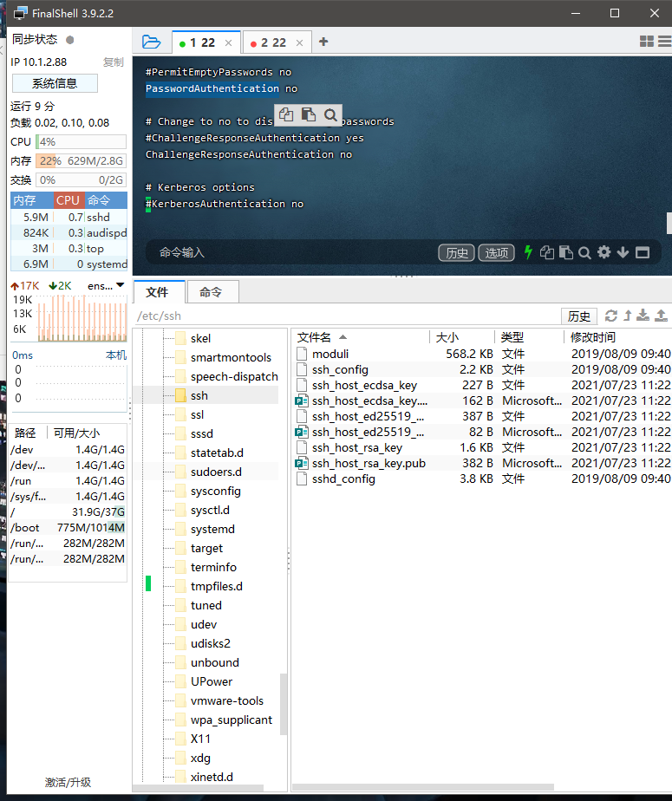
Task: Close the '2 22' session tab
Action: (299, 43)
